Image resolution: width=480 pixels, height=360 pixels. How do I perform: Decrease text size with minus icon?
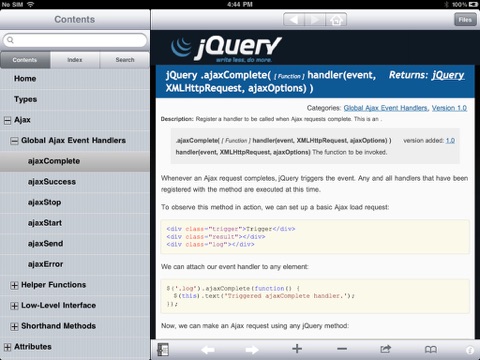(x=342, y=349)
